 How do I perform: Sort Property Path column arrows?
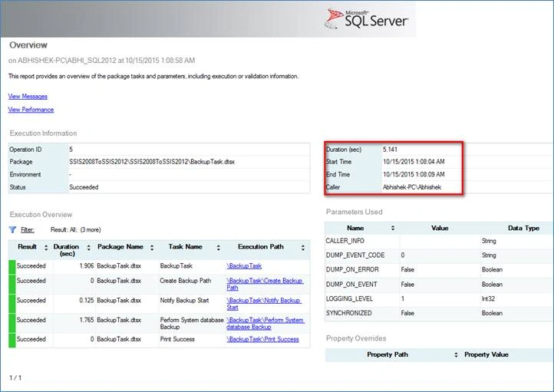click(x=456, y=354)
